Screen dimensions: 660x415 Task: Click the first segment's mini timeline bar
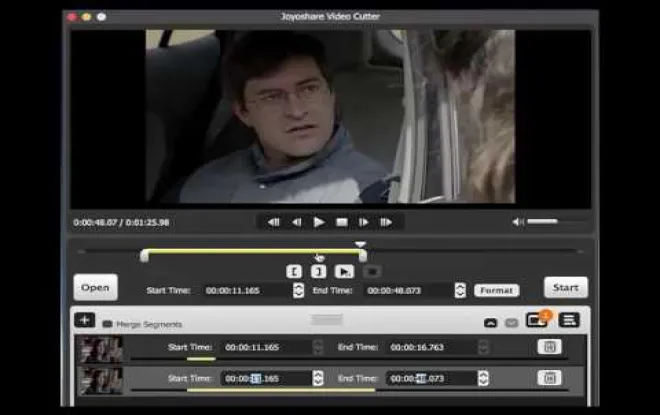point(349,359)
